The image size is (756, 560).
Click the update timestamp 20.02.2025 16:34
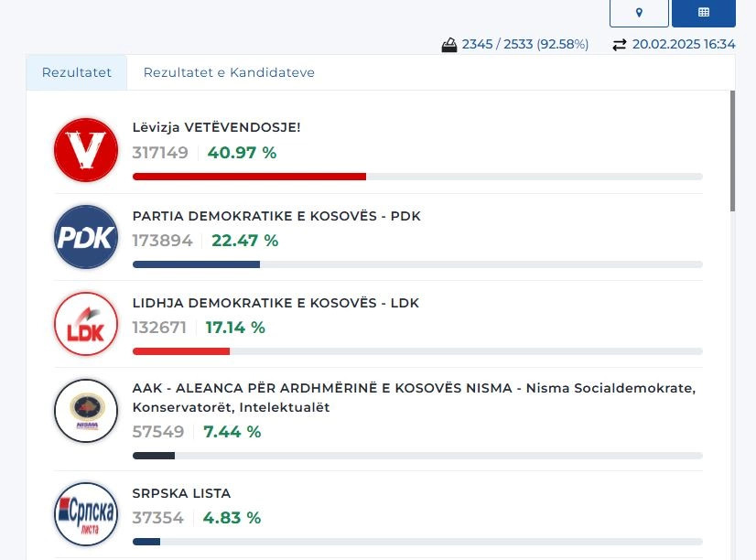click(684, 44)
